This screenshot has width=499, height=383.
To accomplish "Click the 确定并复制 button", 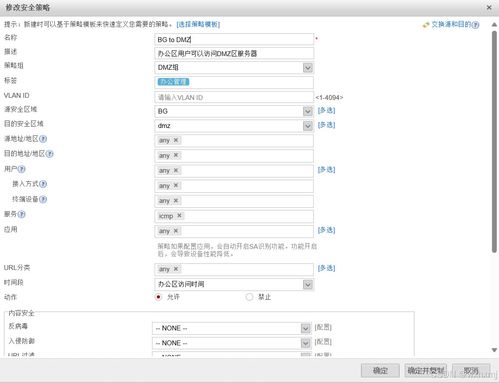I will (x=426, y=370).
